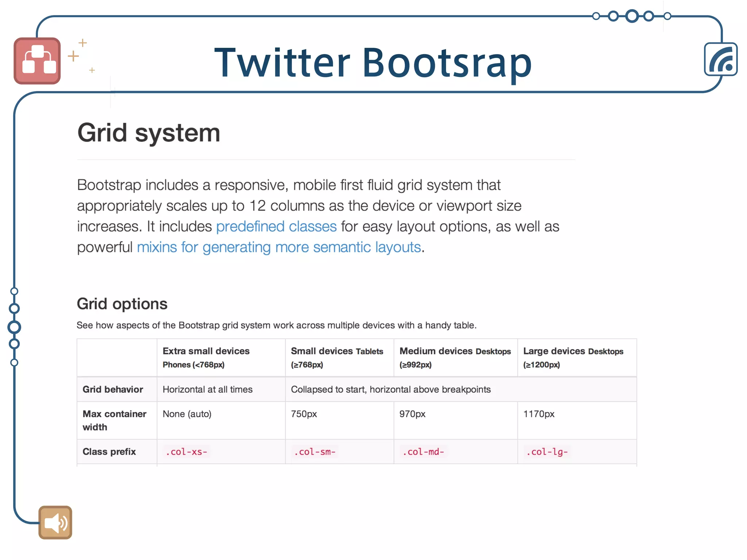Click the orange speaker audio icon
The width and height of the screenshot is (747, 560).
[55, 522]
